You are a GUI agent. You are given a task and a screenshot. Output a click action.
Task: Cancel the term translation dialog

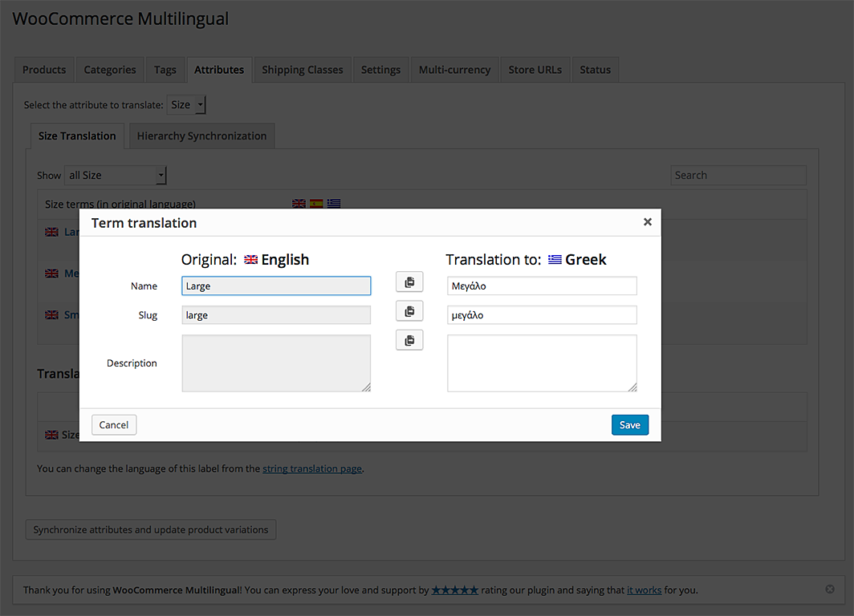[x=114, y=425]
